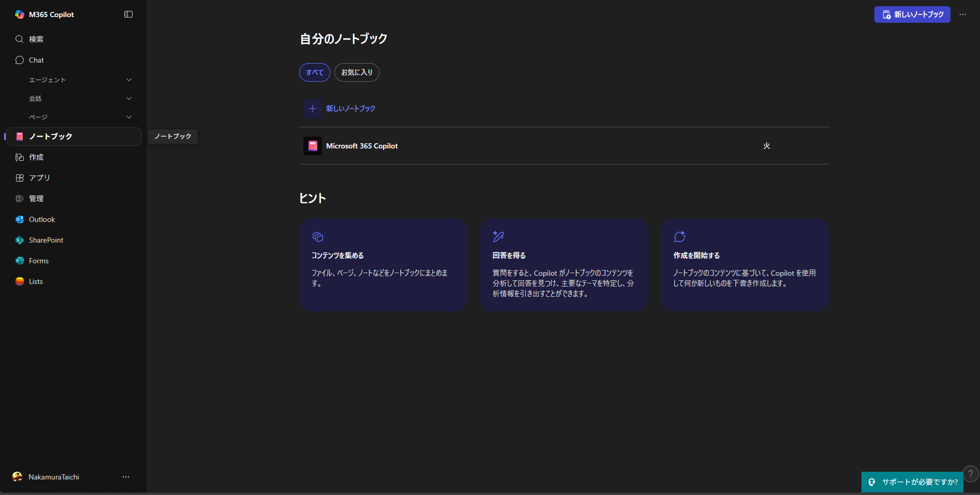Click the Microsoft 365 Copilot notebook icon
The height and width of the screenshot is (495, 980).
[x=313, y=146]
